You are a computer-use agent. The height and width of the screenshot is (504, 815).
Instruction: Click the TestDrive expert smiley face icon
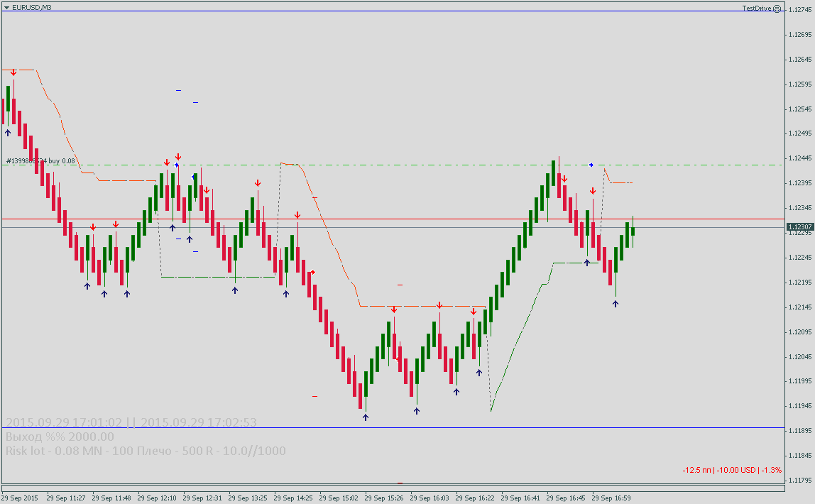(x=777, y=9)
